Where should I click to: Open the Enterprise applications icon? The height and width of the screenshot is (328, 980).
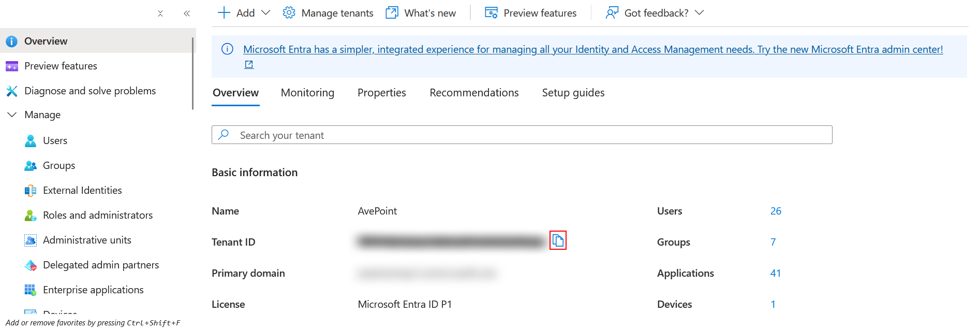pos(31,290)
